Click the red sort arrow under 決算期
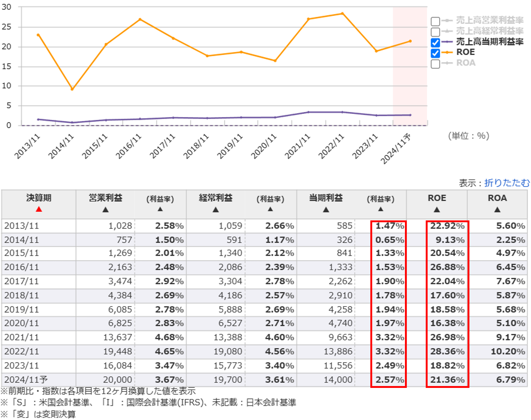This screenshot has height=420, width=531. [39, 209]
